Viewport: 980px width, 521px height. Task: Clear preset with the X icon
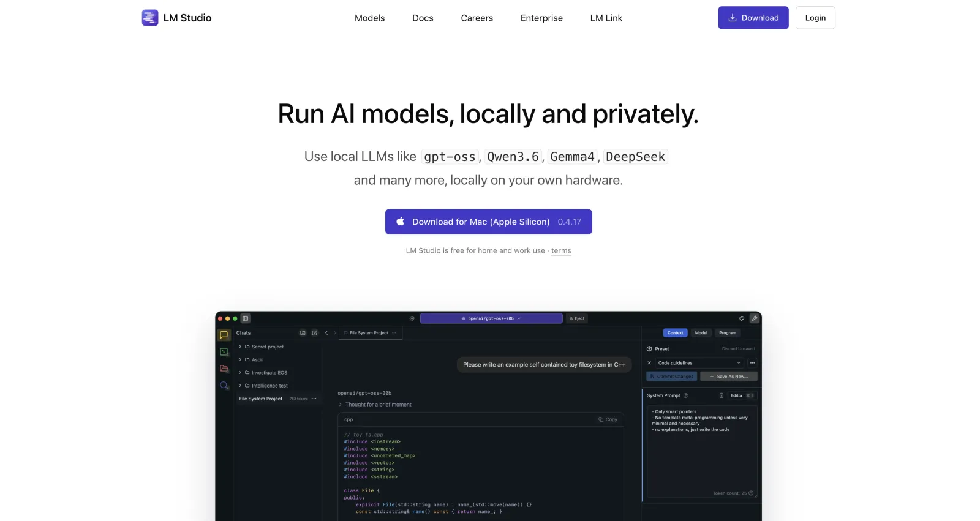tap(650, 363)
